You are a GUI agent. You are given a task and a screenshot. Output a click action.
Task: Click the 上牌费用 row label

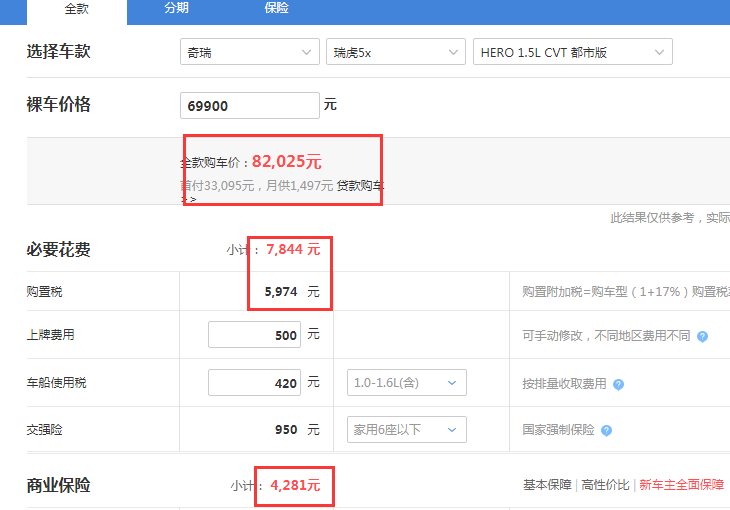click(x=50, y=334)
